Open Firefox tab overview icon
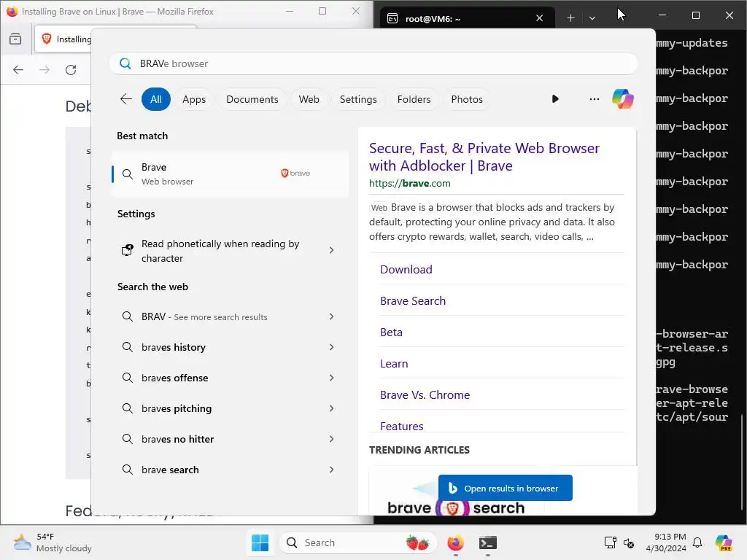Image resolution: width=747 pixels, height=560 pixels. (x=15, y=39)
